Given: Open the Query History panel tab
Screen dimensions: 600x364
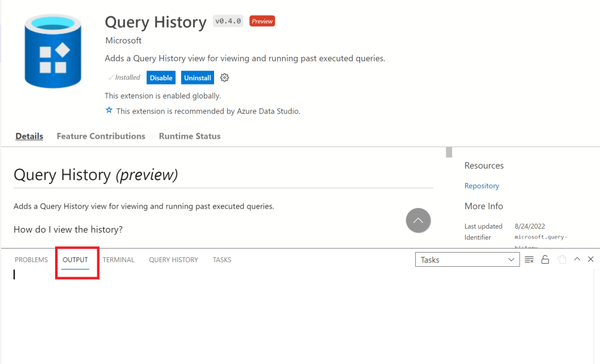Looking at the screenshot, I should pyautogui.click(x=173, y=260).
